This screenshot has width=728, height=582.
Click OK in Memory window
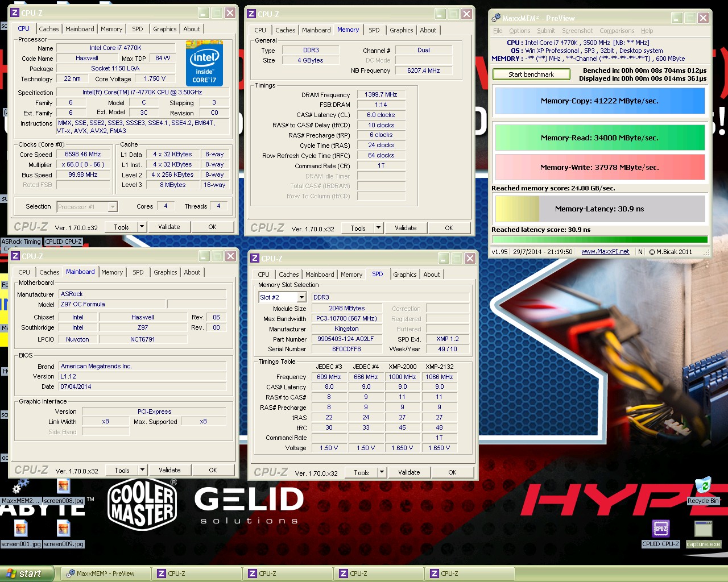click(449, 228)
